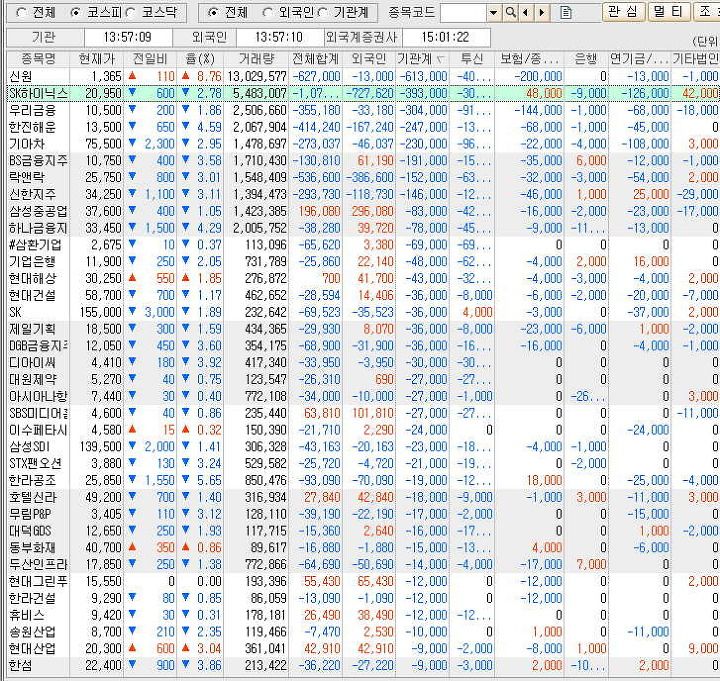720x681 pixels.
Task: Select the 코스닥 radio button
Action: [x=130, y=12]
